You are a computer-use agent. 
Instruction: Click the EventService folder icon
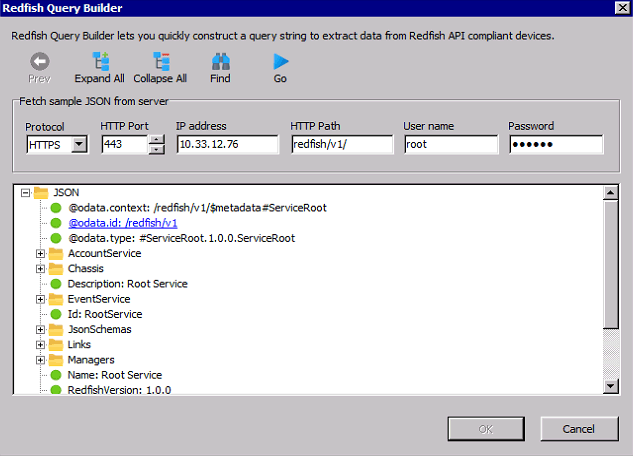[x=56, y=299]
